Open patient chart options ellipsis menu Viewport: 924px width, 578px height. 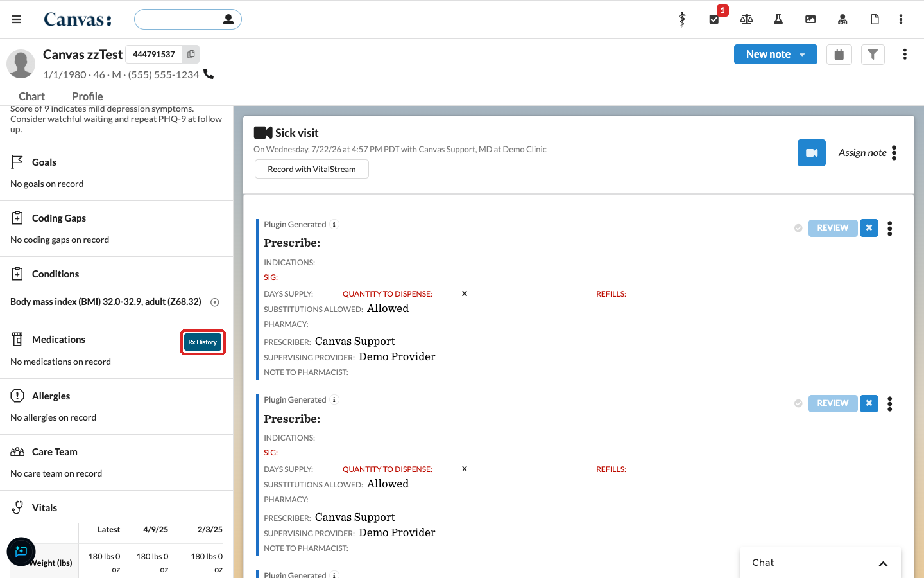[x=905, y=55]
